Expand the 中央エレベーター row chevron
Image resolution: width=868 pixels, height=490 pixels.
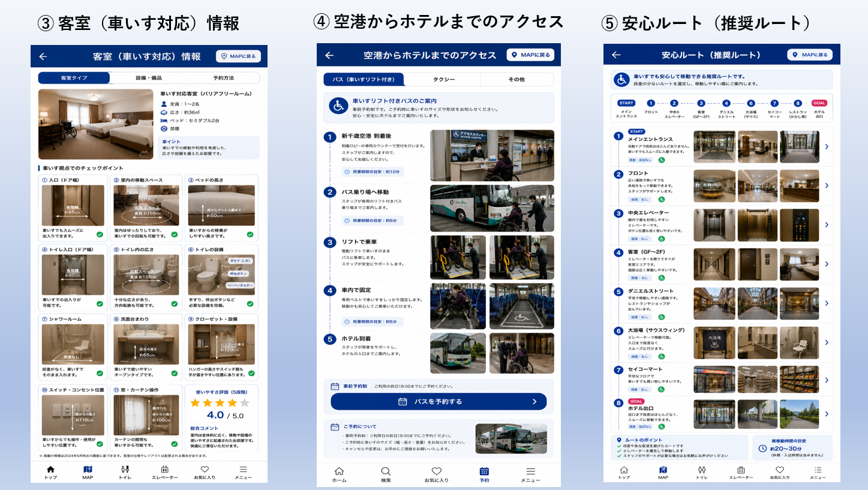827,225
